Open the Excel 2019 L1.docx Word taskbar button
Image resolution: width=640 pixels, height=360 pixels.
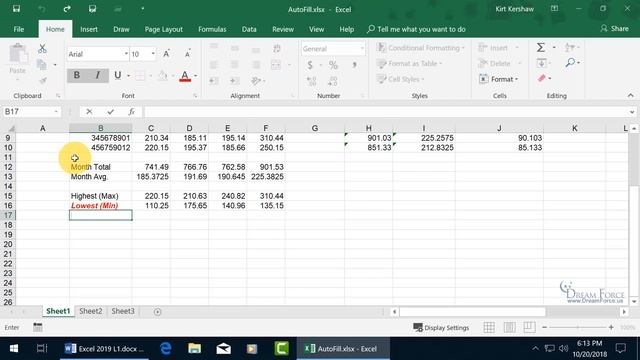point(104,349)
